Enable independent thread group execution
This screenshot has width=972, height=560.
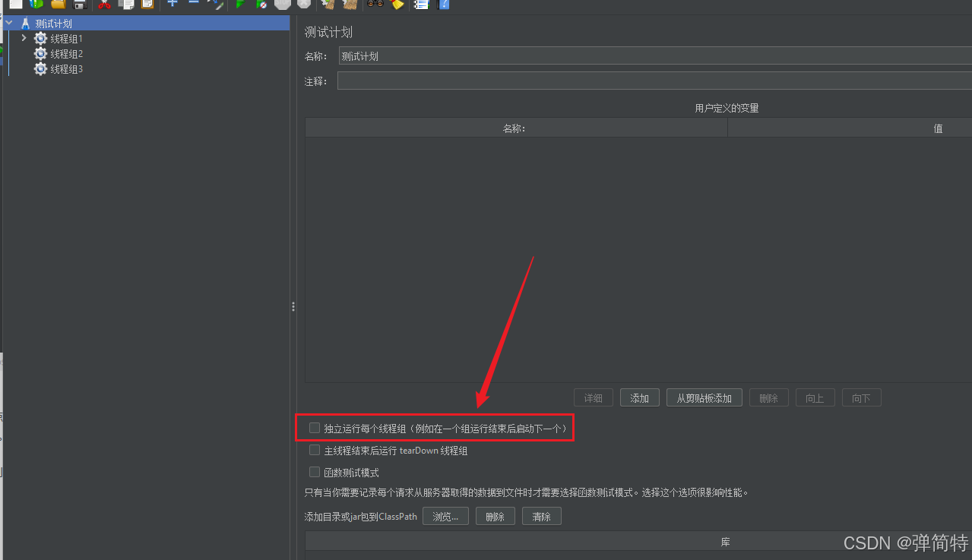[x=314, y=428]
